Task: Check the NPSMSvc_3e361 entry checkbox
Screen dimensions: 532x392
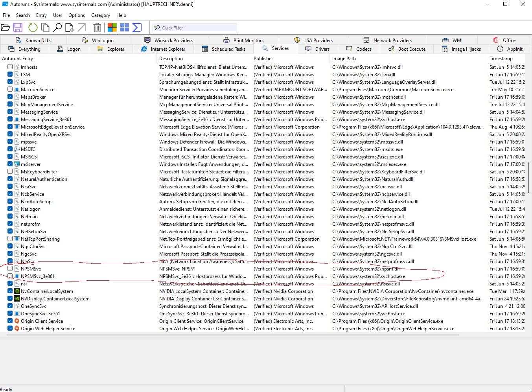Action: 10,276
